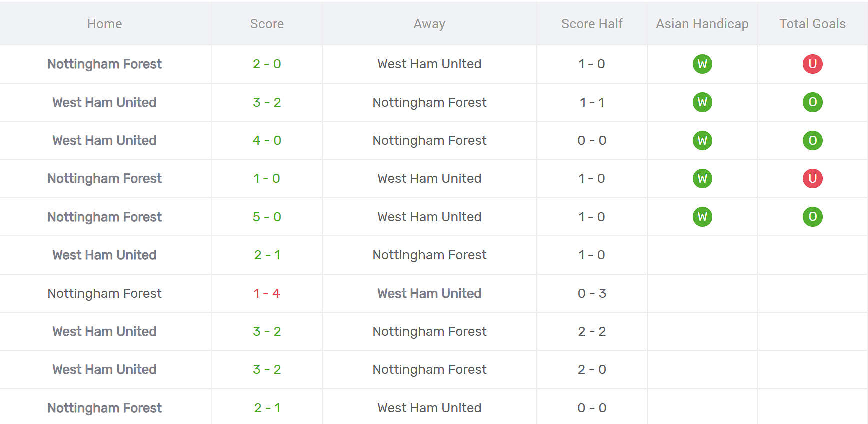Click the Score column header
The height and width of the screenshot is (424, 868).
pyautogui.click(x=267, y=24)
